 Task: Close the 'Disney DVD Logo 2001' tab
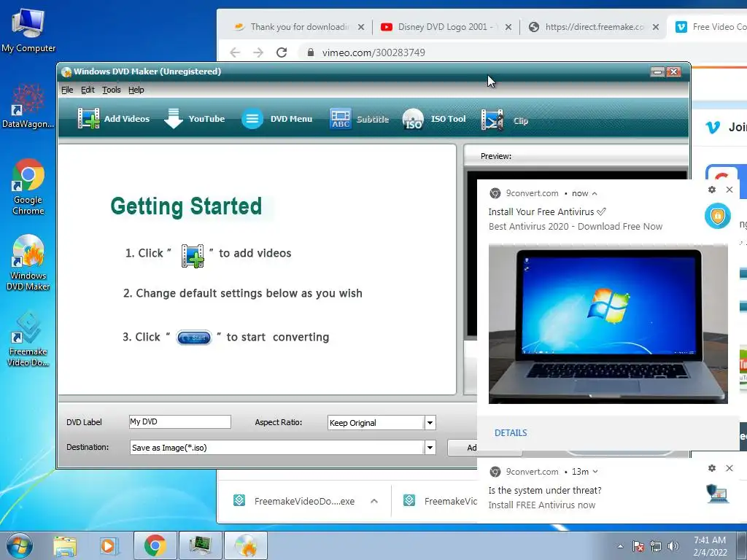pyautogui.click(x=508, y=27)
